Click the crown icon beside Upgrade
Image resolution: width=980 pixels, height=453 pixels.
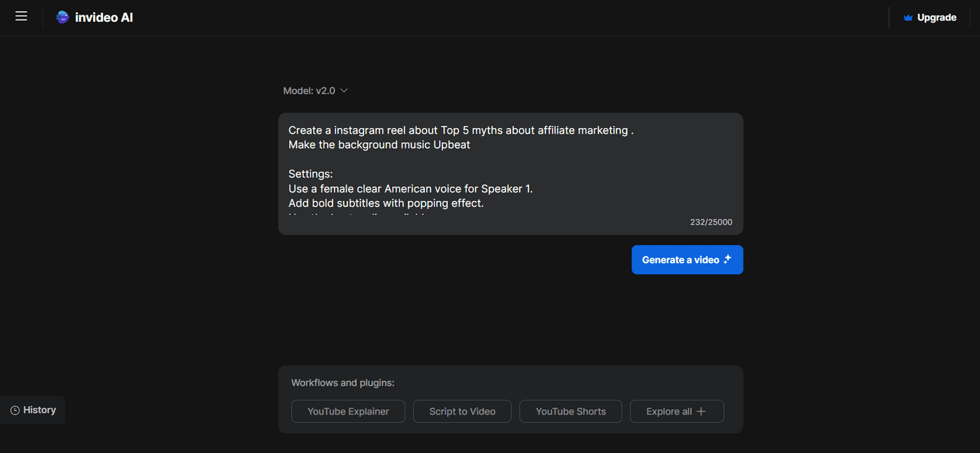908,17
